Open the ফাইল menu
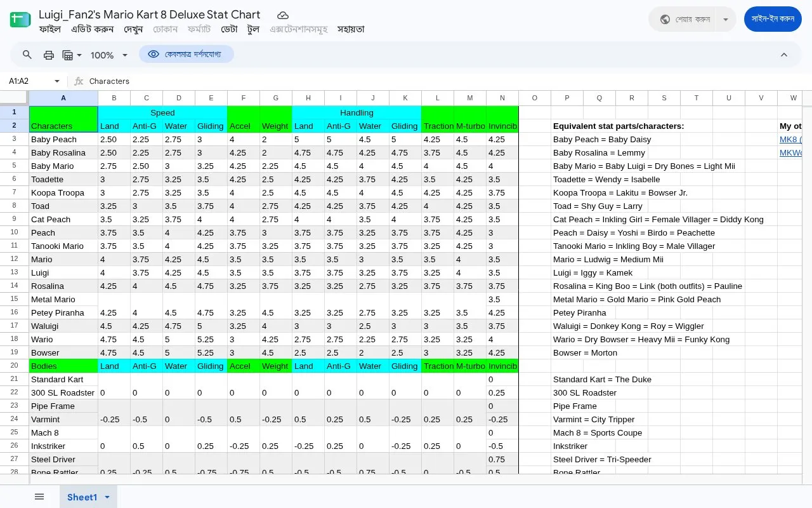 50,29
